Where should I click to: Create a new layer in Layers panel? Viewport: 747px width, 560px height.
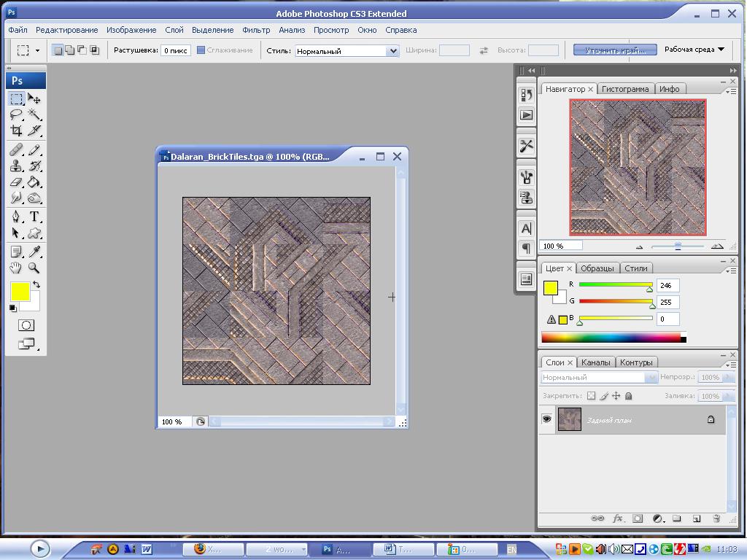pos(696,518)
